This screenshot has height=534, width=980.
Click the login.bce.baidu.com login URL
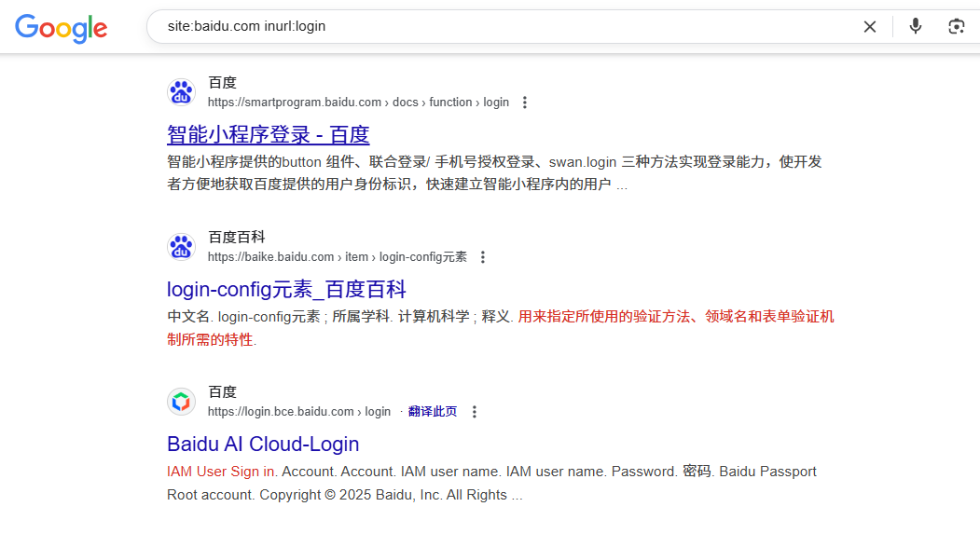298,412
